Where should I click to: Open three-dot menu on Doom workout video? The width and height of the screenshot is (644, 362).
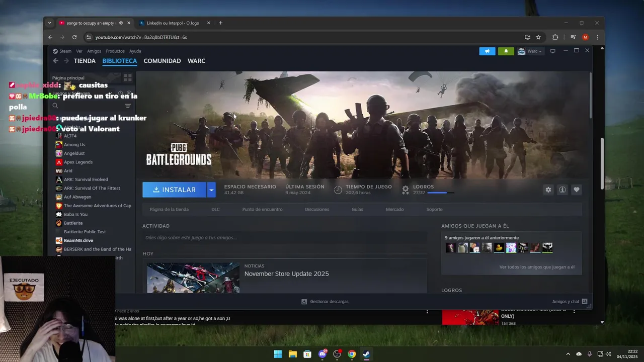coord(574,312)
